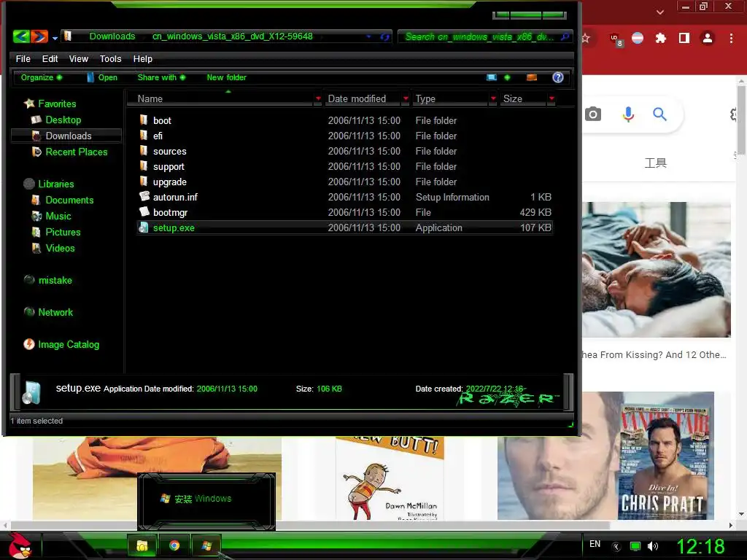
Task: Change the view using the view icon
Action: coord(492,77)
